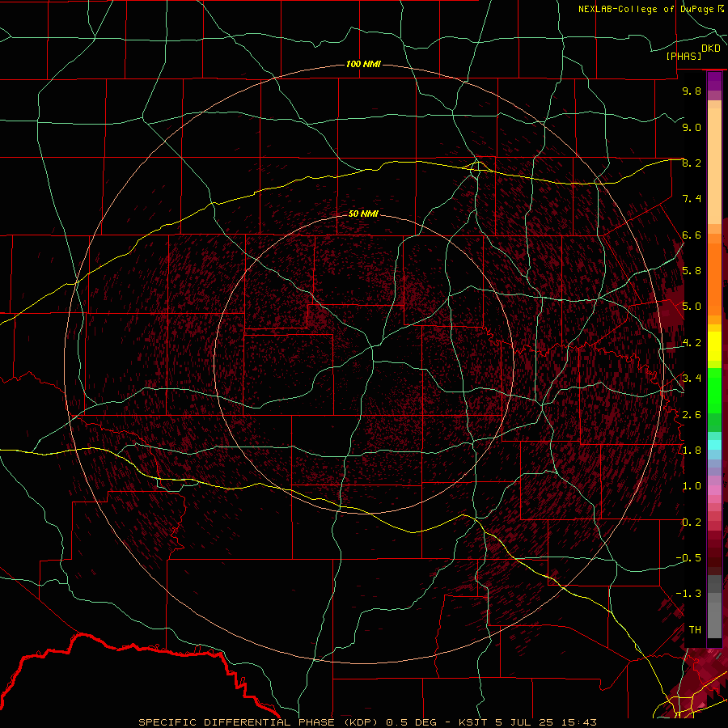This screenshot has width=728, height=728.
Task: Click the dark orange band of the color scale
Action: (714, 278)
